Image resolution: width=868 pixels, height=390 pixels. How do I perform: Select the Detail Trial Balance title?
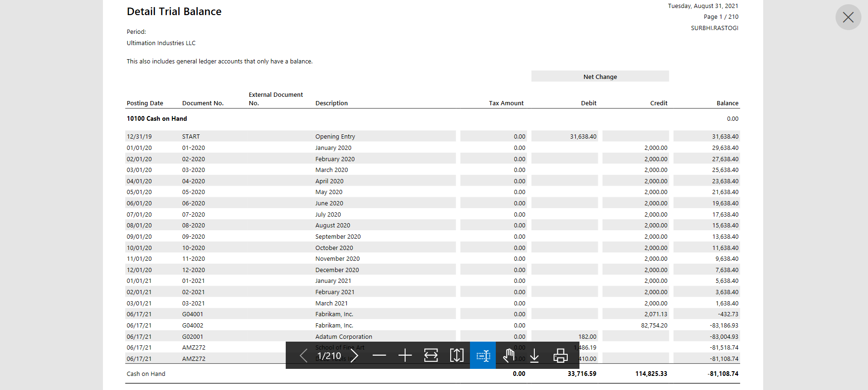(174, 11)
